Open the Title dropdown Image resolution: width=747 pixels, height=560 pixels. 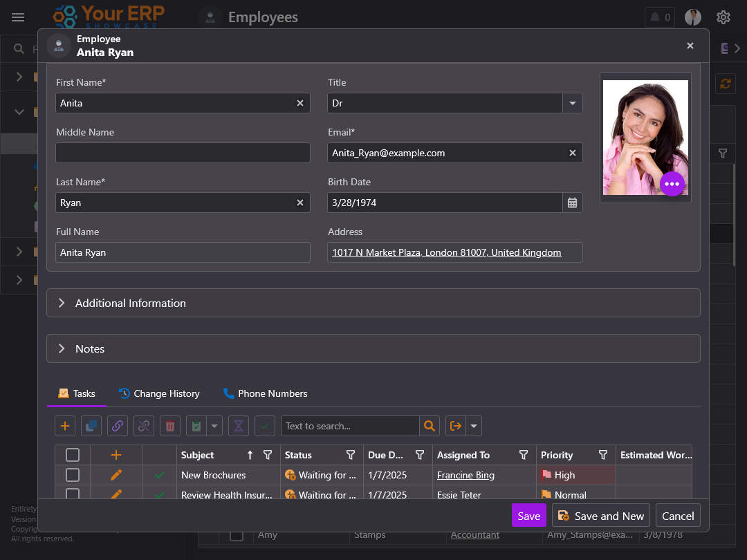pos(572,103)
